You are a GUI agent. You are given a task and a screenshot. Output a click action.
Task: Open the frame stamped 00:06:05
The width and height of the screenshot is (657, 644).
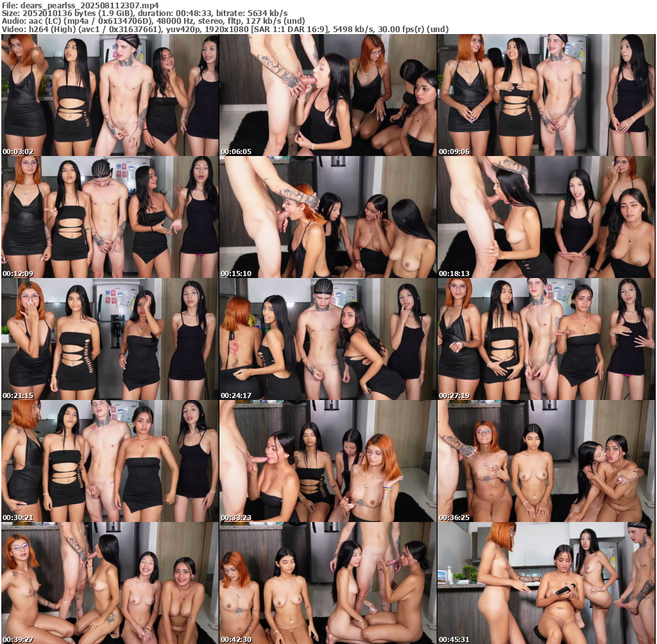click(328, 95)
